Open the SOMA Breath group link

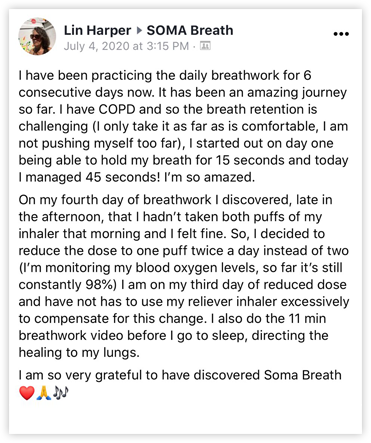click(x=190, y=30)
